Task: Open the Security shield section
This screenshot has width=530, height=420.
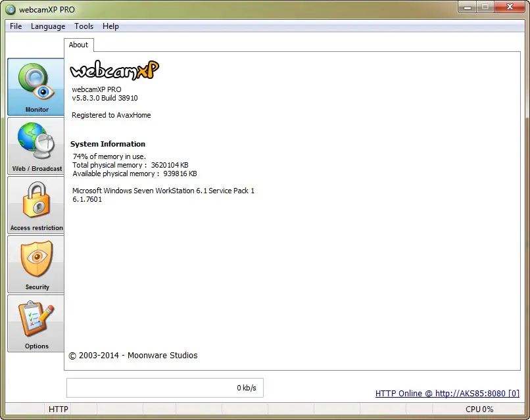Action: point(36,264)
